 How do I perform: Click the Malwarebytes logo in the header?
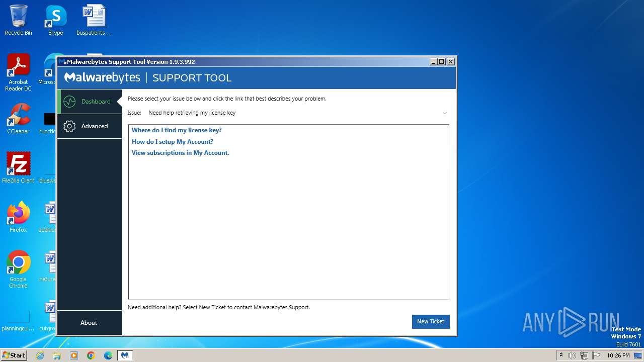tap(102, 78)
